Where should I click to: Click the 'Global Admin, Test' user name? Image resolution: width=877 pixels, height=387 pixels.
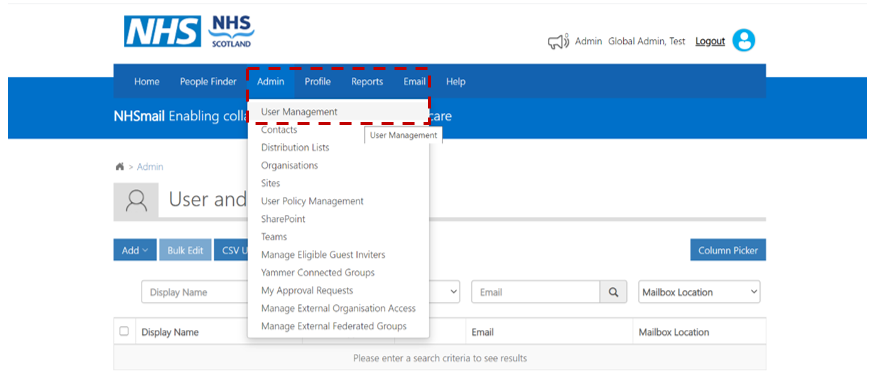coord(647,41)
